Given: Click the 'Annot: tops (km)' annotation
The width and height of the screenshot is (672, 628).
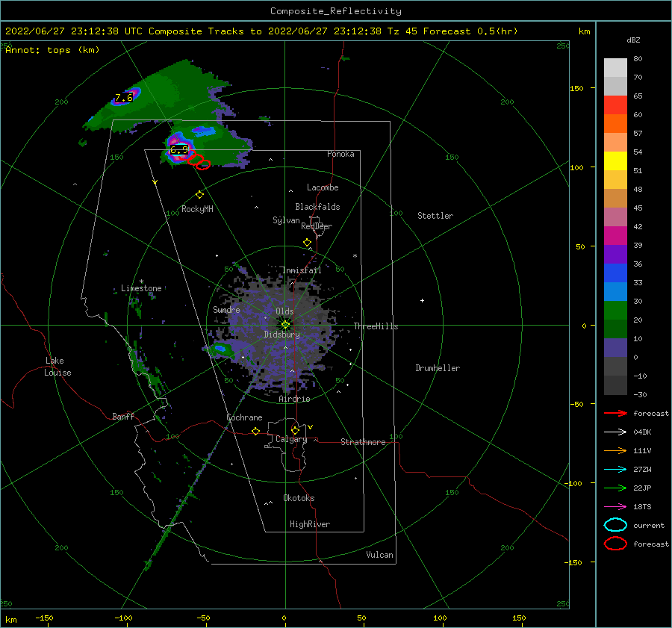Looking at the screenshot, I should pos(52,50).
